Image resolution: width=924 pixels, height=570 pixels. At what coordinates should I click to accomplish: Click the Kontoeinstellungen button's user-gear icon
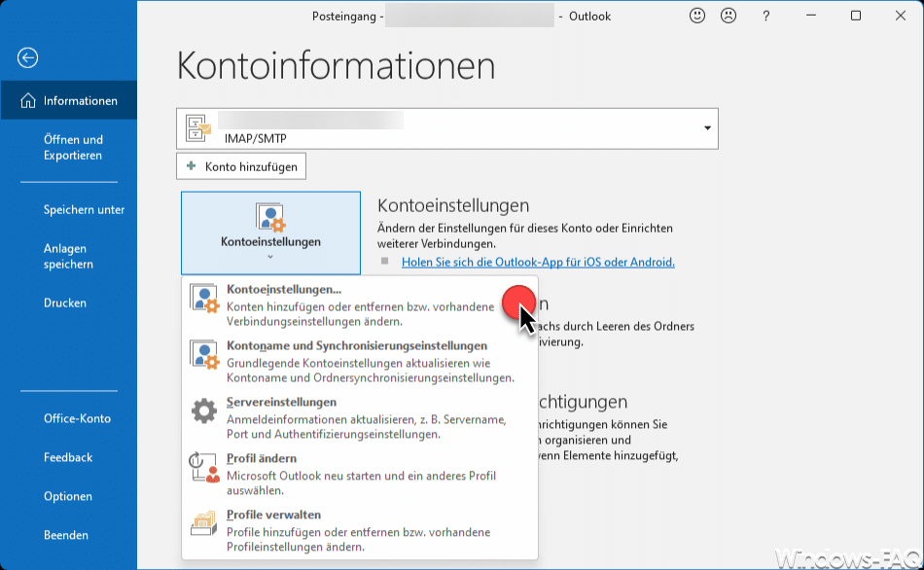coord(270,217)
